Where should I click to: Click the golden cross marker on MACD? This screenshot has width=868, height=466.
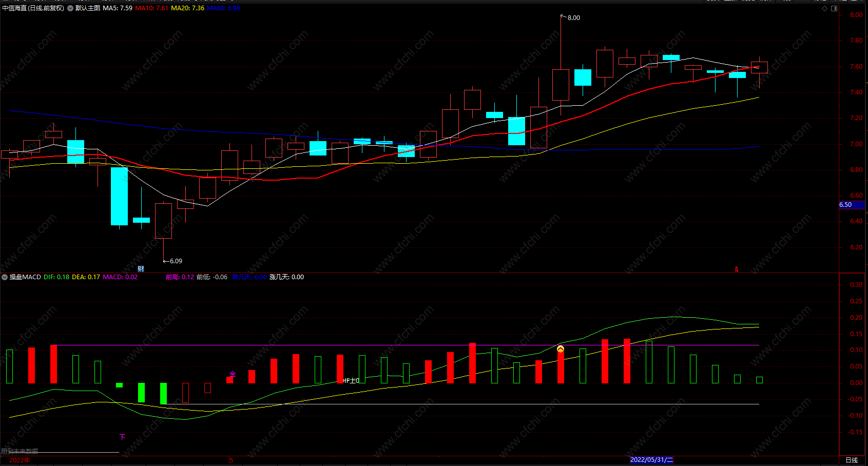pyautogui.click(x=561, y=349)
